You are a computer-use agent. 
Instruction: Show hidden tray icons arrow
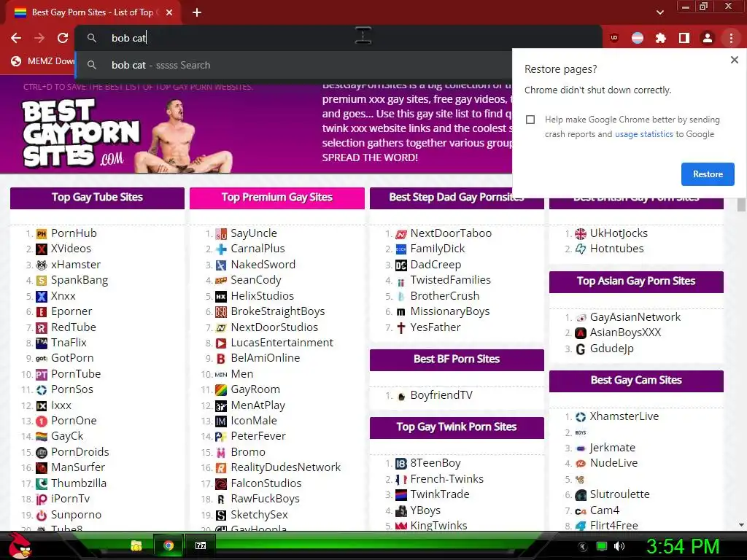tap(581, 546)
